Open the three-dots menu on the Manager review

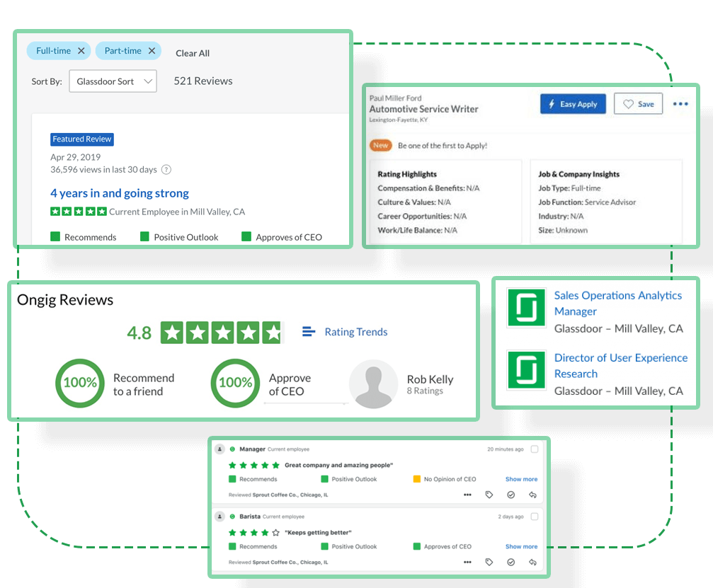[x=467, y=495]
